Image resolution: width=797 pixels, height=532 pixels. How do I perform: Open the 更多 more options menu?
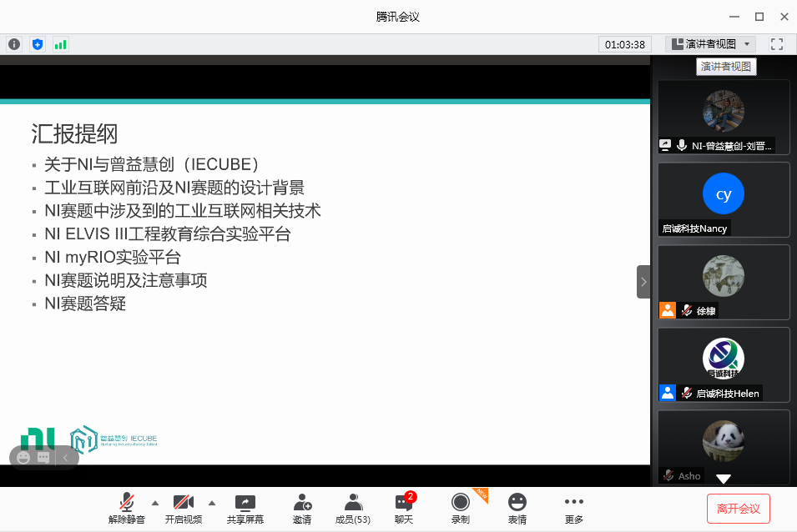point(574,509)
